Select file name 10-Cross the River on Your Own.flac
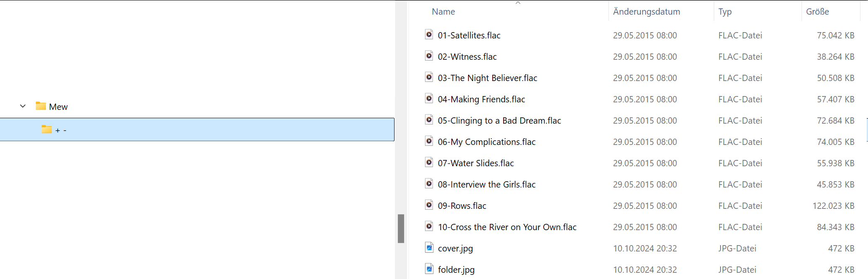The width and height of the screenshot is (868, 279). [507, 227]
